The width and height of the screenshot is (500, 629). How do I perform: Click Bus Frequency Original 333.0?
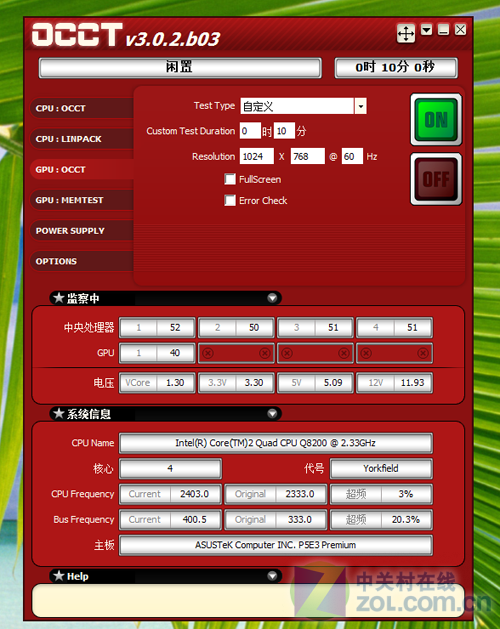pos(300,519)
